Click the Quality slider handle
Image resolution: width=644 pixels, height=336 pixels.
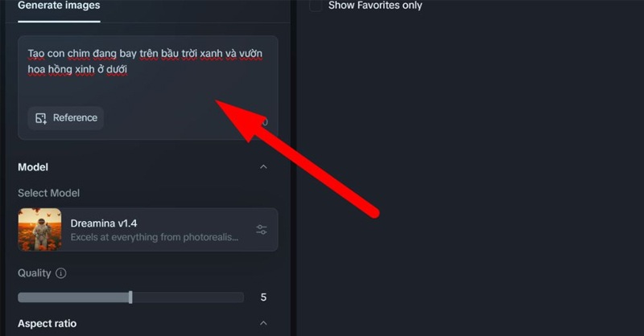point(130,297)
